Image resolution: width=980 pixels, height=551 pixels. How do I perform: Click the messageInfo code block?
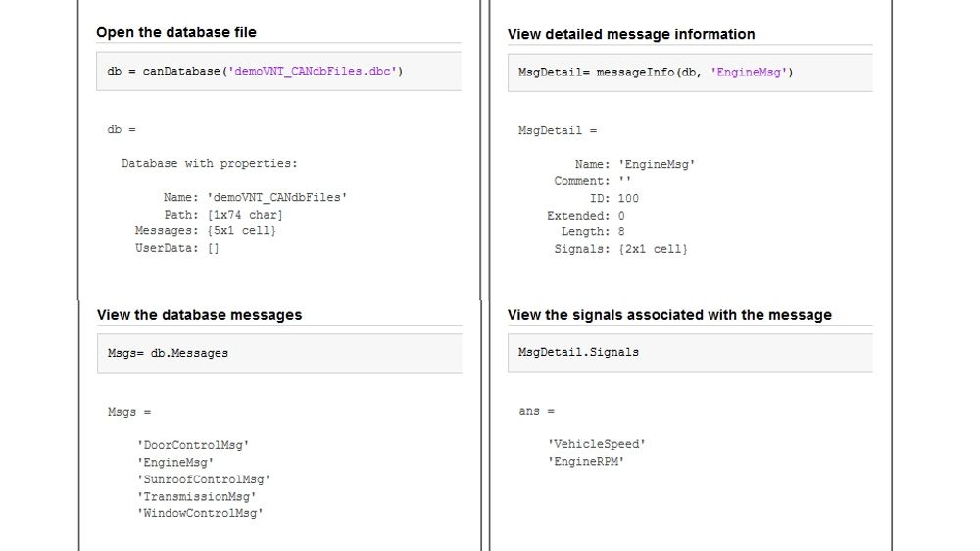pyautogui.click(x=689, y=73)
